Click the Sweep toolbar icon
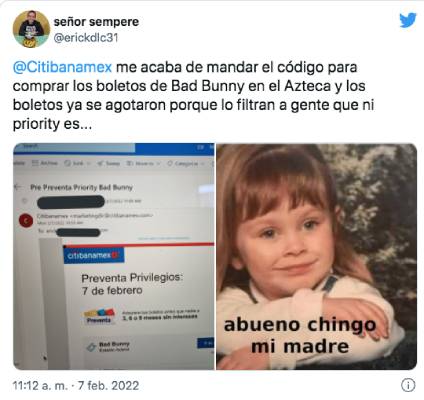This screenshot has width=424, height=400. click(x=100, y=163)
